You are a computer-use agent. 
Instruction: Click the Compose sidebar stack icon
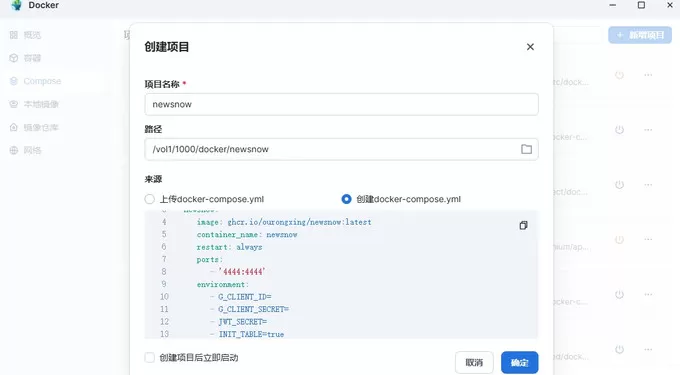[14, 81]
